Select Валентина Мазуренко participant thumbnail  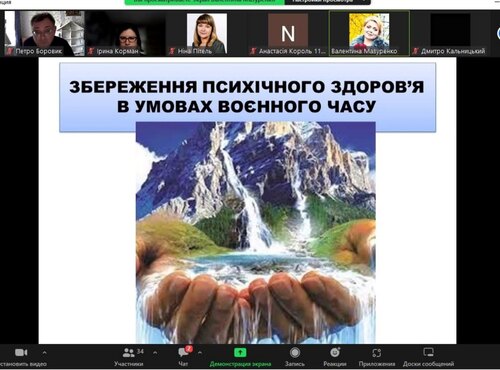point(369,33)
